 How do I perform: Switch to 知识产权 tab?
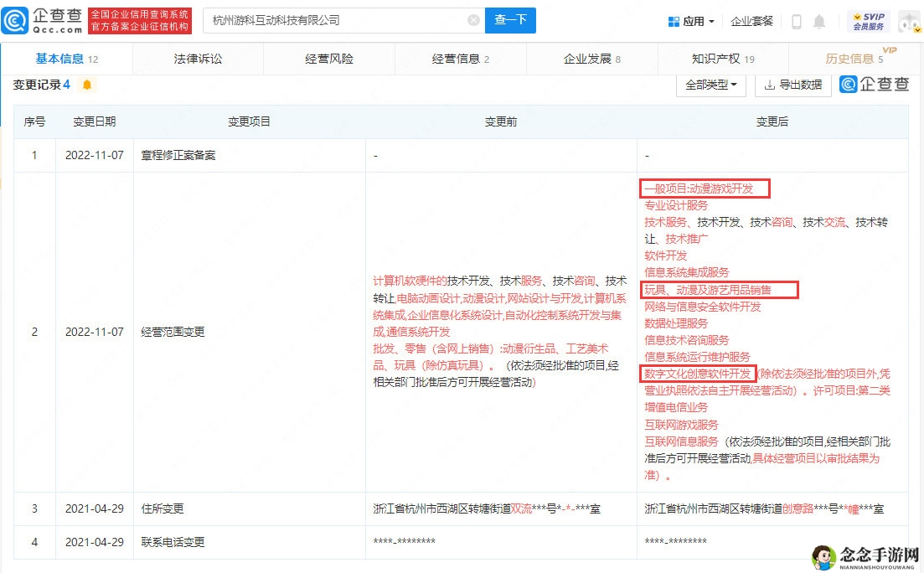point(723,59)
